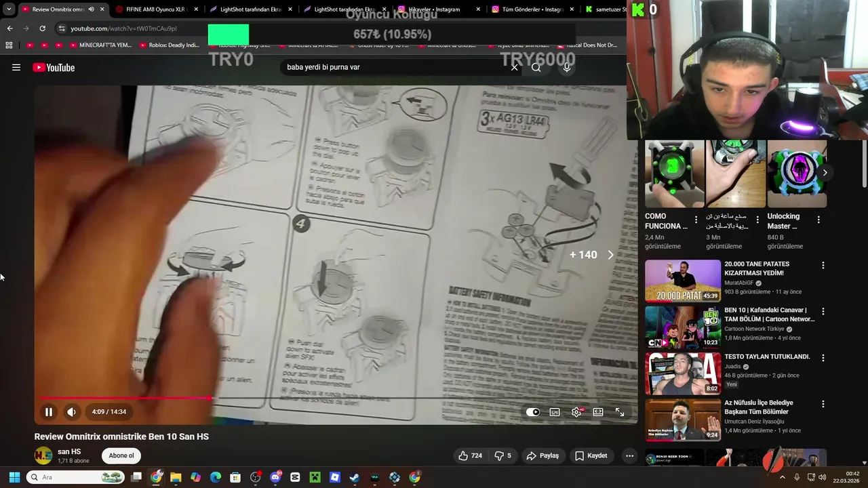
Task: Open BEN 10 Kafandaki Canavar video
Action: 683,327
